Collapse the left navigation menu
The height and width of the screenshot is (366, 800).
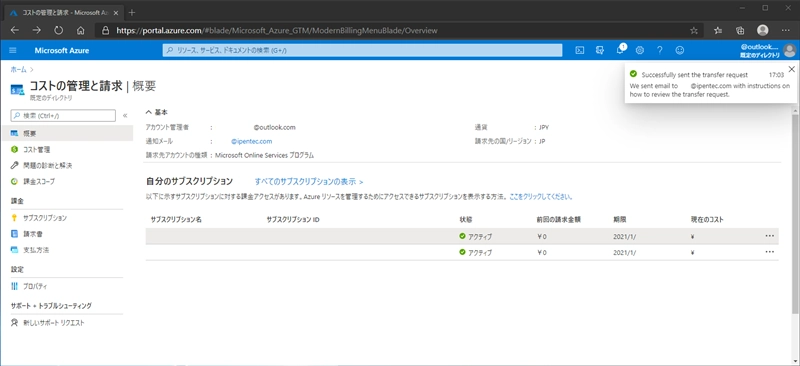click(125, 116)
